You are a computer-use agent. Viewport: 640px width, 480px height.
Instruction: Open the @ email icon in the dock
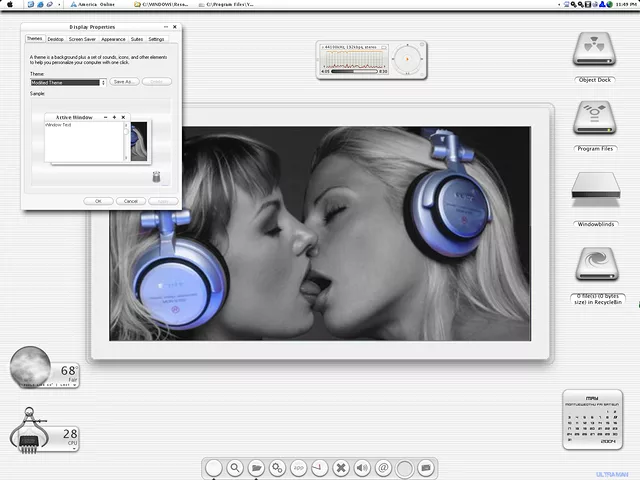[383, 467]
